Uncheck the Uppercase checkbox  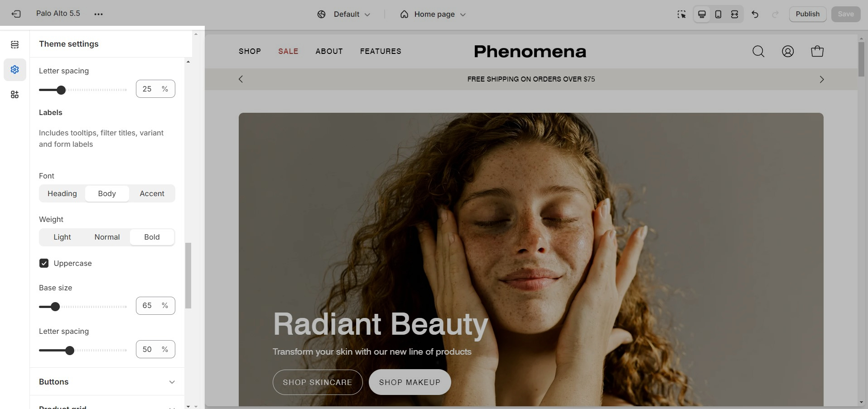(44, 263)
